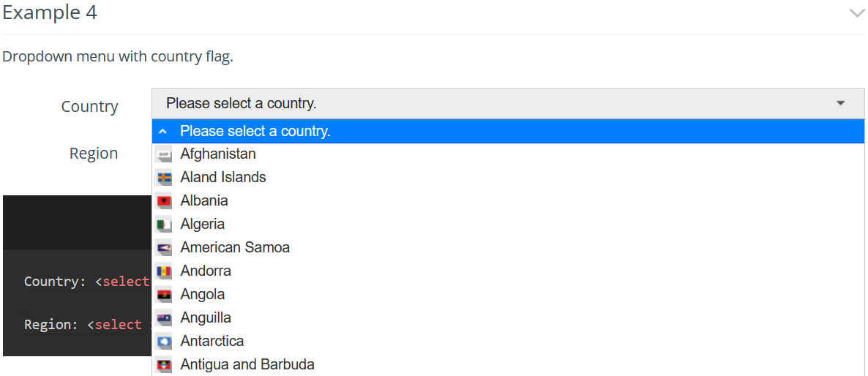The image size is (868, 376).
Task: Pick American Samoa from the list
Action: (x=508, y=247)
